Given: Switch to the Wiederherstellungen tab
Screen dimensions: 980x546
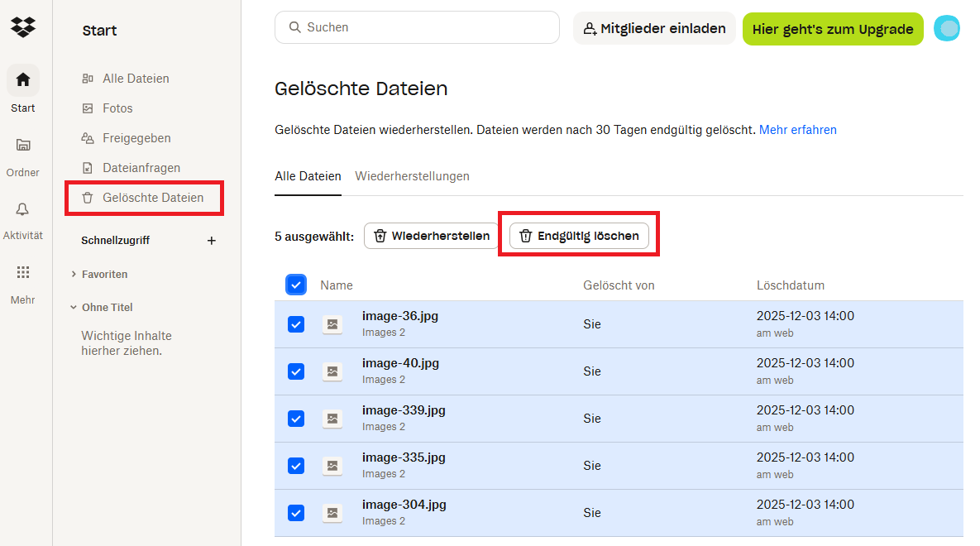Looking at the screenshot, I should [412, 176].
